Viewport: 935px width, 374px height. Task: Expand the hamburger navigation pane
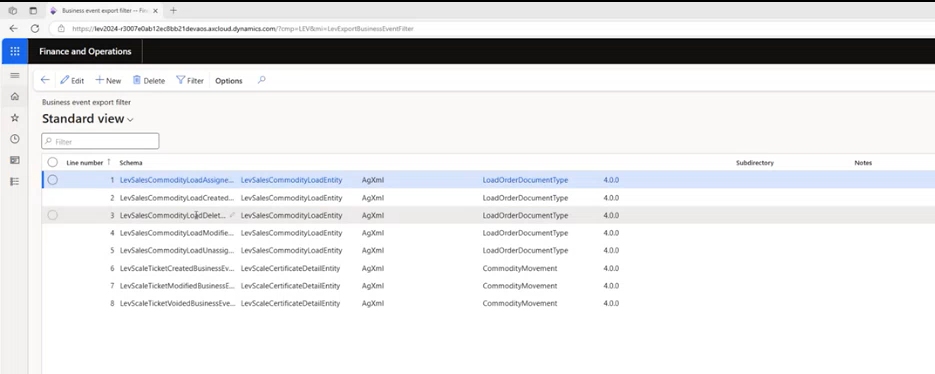(15, 76)
